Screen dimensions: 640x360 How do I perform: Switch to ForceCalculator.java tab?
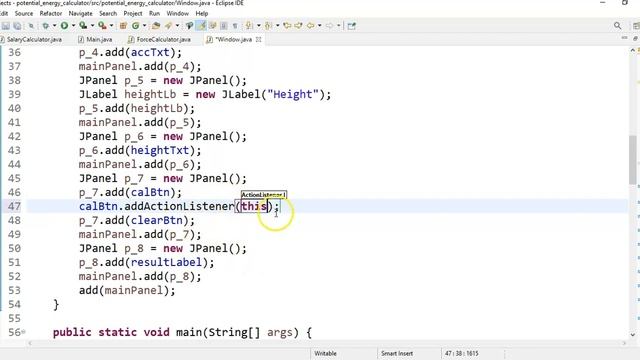click(160, 40)
